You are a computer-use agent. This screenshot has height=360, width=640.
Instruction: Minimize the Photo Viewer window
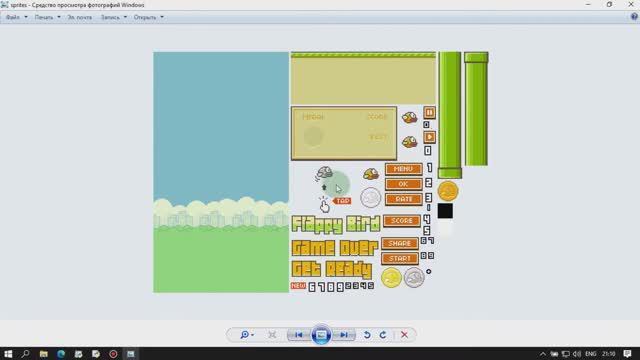tap(588, 4)
